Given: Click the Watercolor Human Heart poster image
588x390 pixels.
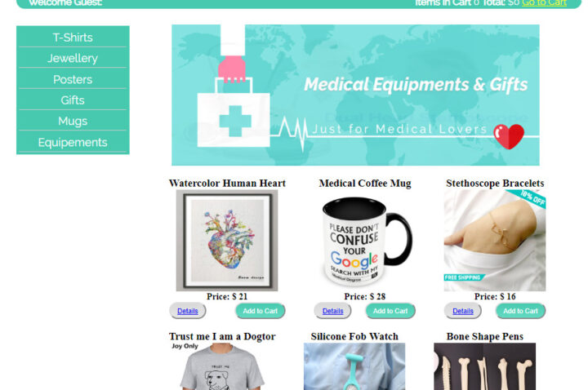Looking at the screenshot, I should [227, 241].
